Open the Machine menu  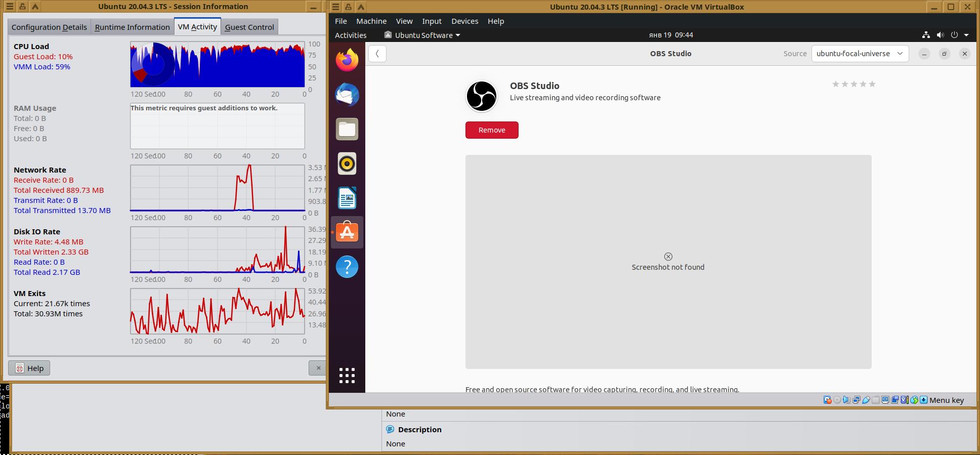[x=371, y=21]
